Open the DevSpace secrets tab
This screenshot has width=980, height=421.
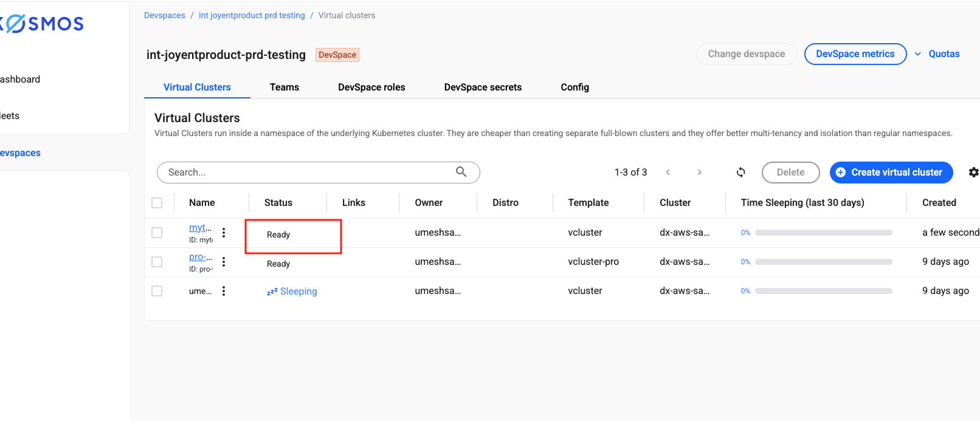(483, 87)
